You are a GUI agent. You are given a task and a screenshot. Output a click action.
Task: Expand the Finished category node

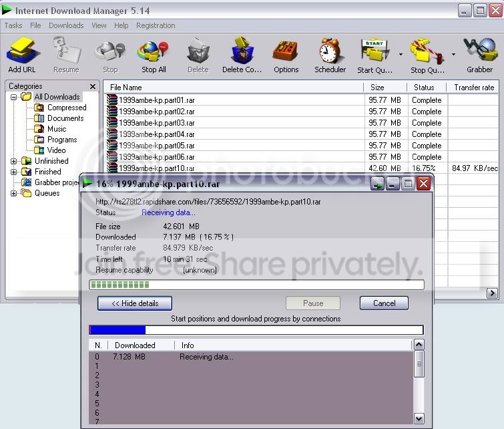(x=13, y=172)
